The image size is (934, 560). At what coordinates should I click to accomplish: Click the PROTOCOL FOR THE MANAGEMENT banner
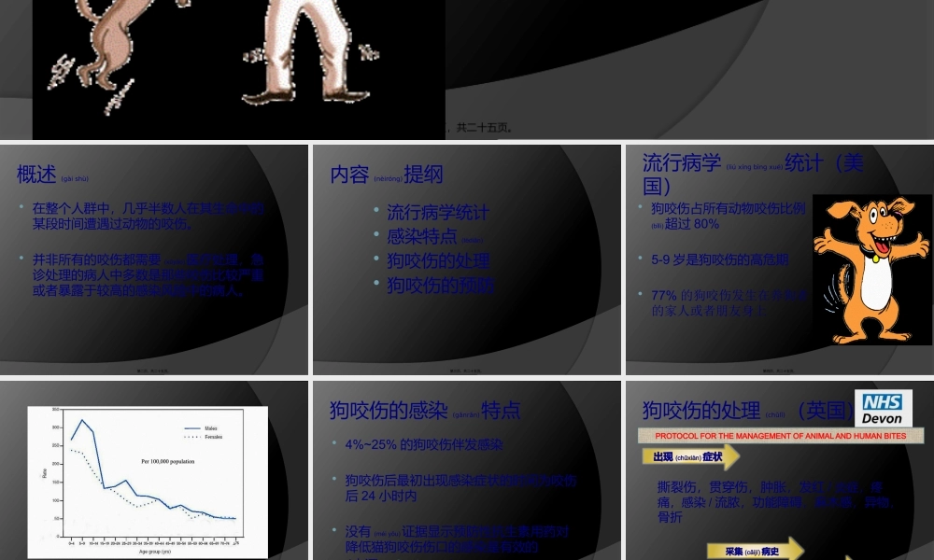(781, 435)
